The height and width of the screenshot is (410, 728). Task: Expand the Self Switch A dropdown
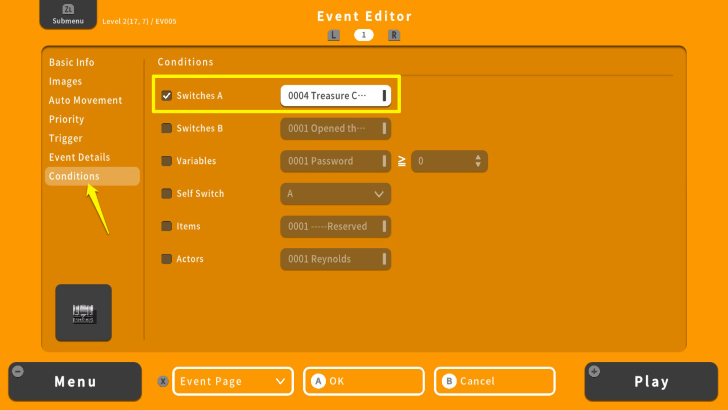336,194
